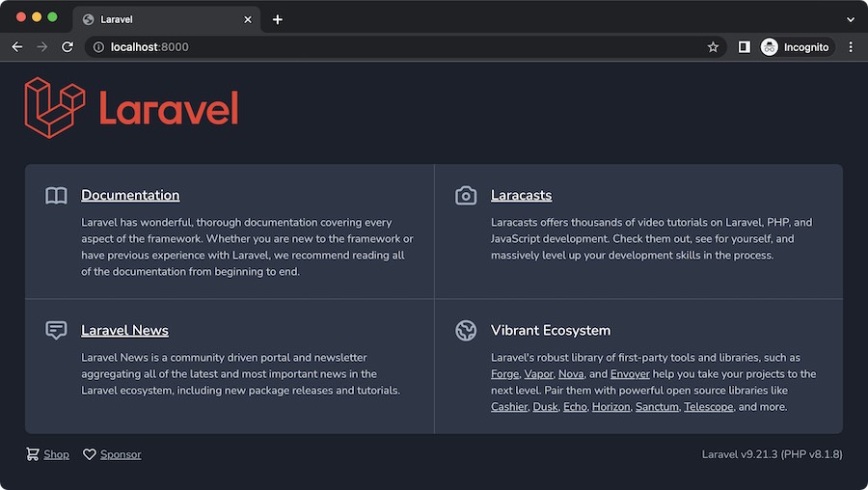This screenshot has width=868, height=490.
Task: Follow the Vapor link
Action: point(538,373)
